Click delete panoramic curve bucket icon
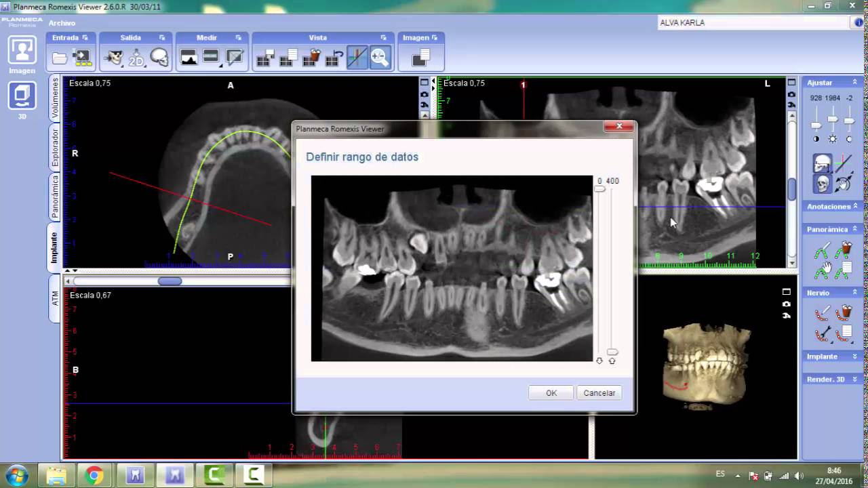 click(844, 251)
